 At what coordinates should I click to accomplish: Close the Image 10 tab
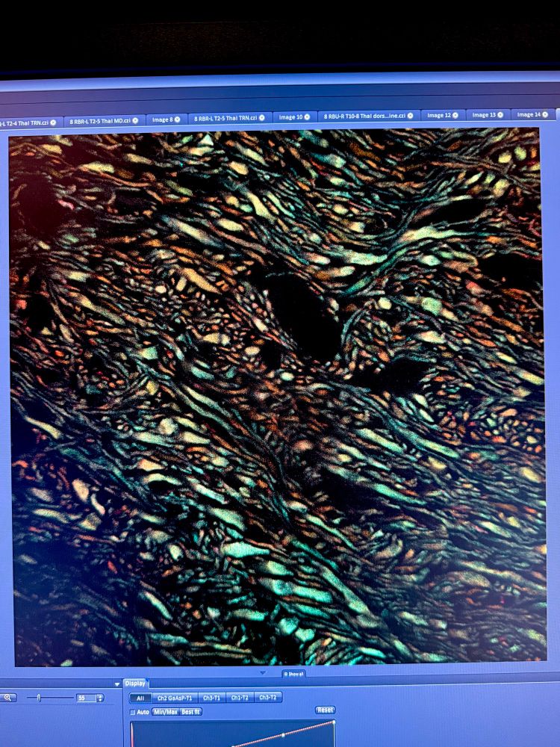(307, 117)
